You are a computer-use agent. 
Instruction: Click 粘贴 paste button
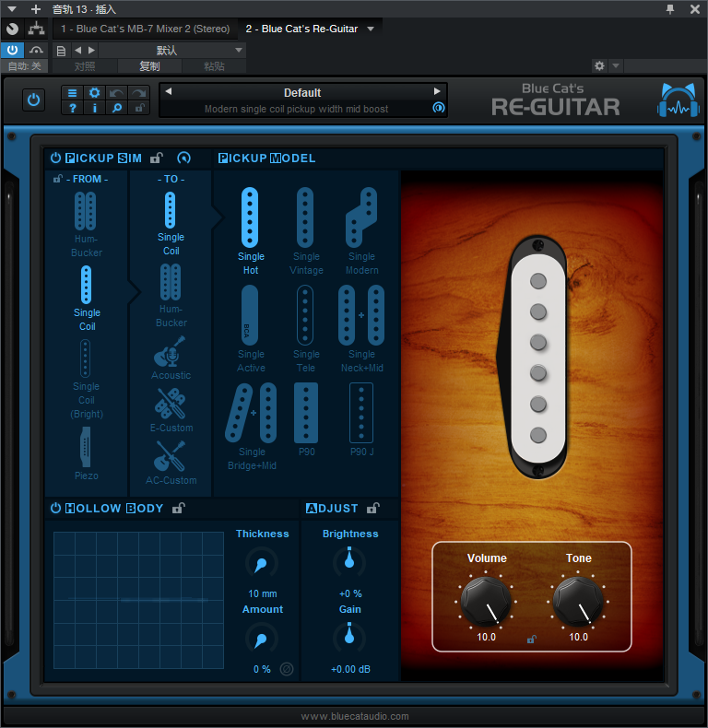pos(214,66)
